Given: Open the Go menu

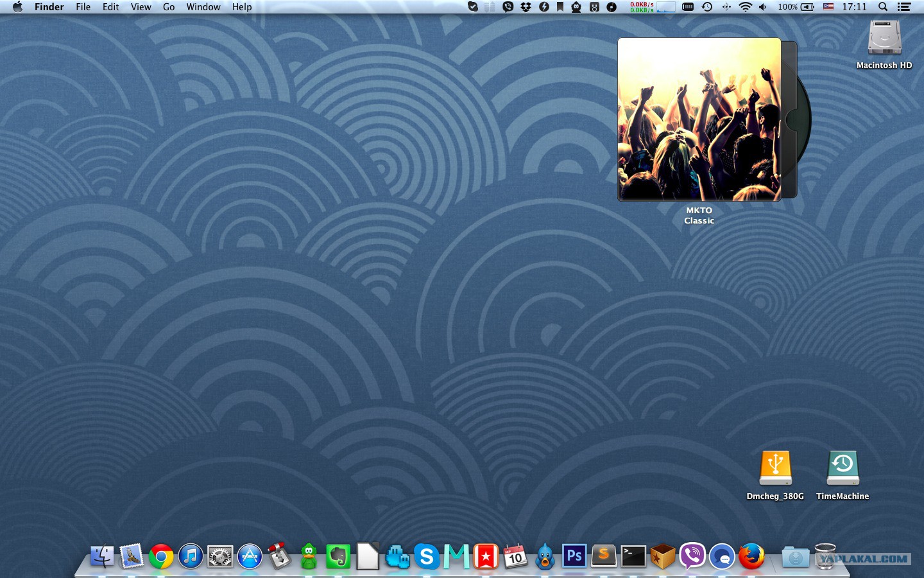Looking at the screenshot, I should point(169,7).
